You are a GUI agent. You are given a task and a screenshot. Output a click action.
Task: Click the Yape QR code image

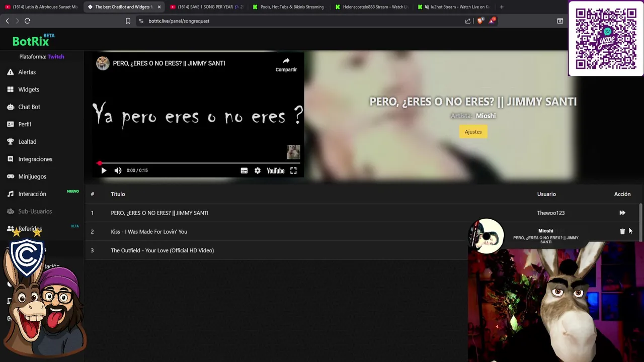[606, 39]
